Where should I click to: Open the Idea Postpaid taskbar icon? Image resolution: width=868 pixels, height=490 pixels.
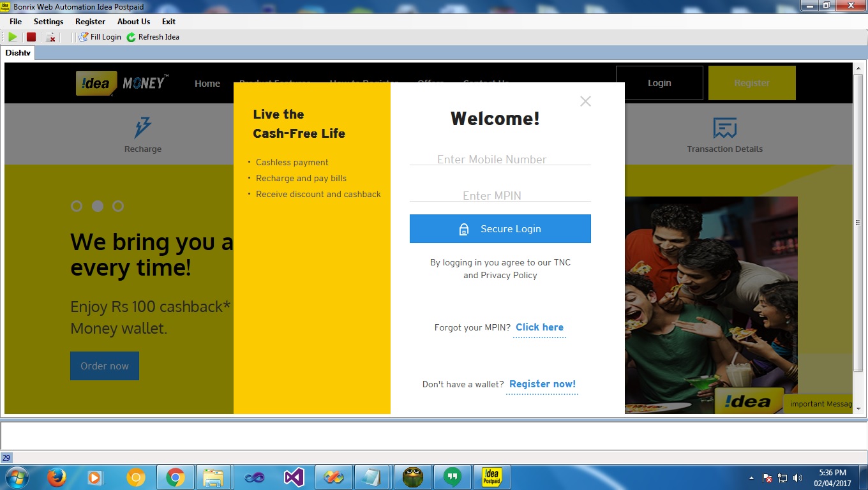pyautogui.click(x=491, y=477)
